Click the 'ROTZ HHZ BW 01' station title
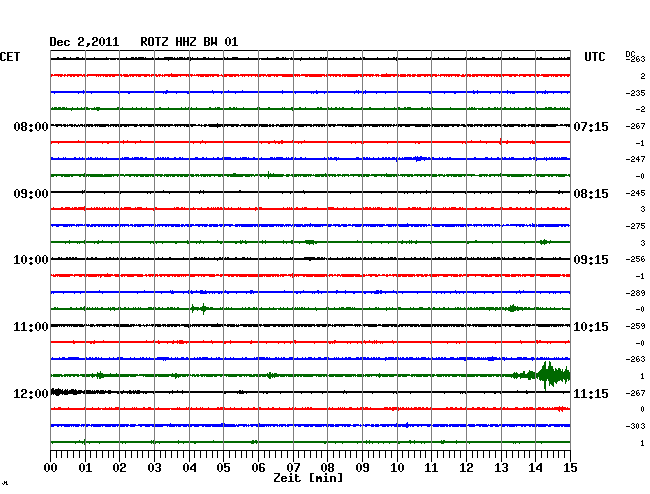This screenshot has width=650, height=494. pyautogui.click(x=189, y=42)
